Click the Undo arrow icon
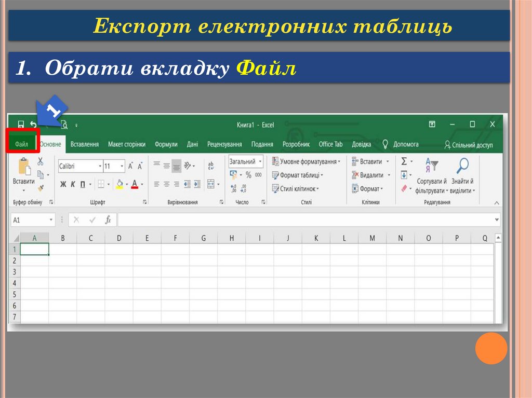Screen dimensions: 532x398 [x=33, y=125]
